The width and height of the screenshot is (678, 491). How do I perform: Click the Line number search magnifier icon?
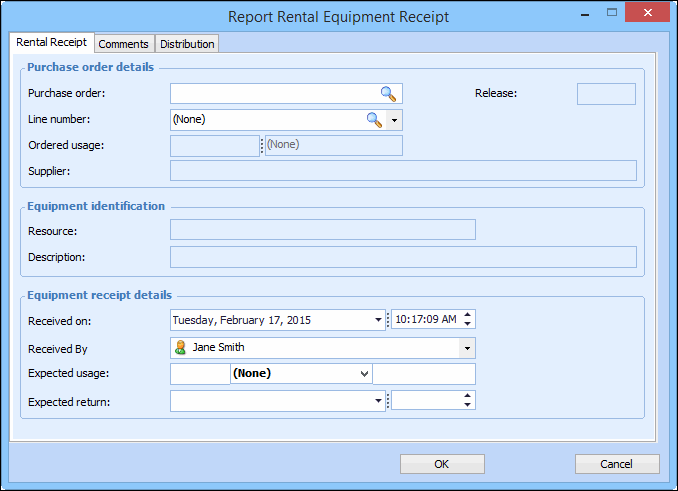[x=374, y=120]
